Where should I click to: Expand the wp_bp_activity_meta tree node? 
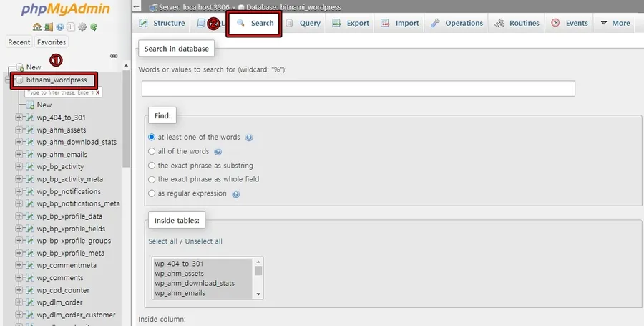(x=19, y=179)
